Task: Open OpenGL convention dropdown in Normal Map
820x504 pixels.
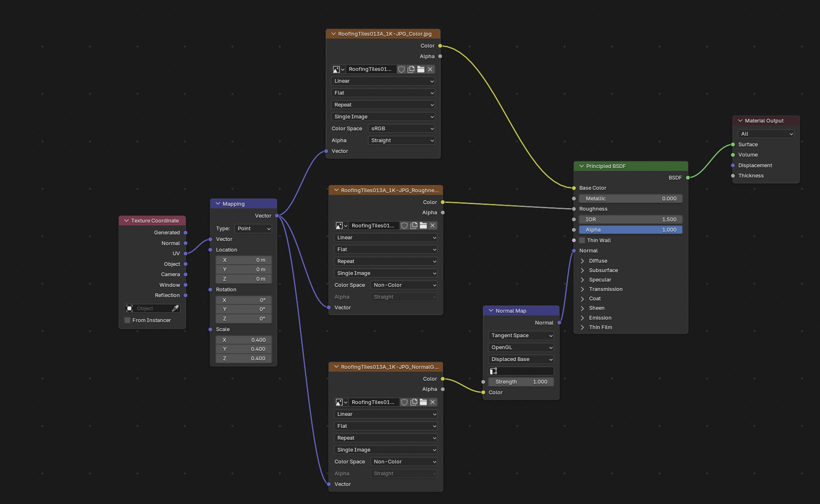Action: click(x=521, y=347)
